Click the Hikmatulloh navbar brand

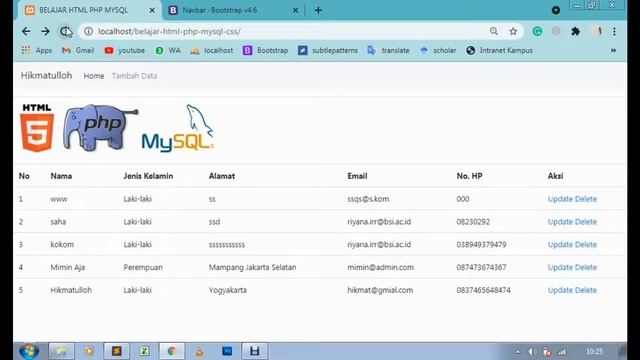coord(46,76)
